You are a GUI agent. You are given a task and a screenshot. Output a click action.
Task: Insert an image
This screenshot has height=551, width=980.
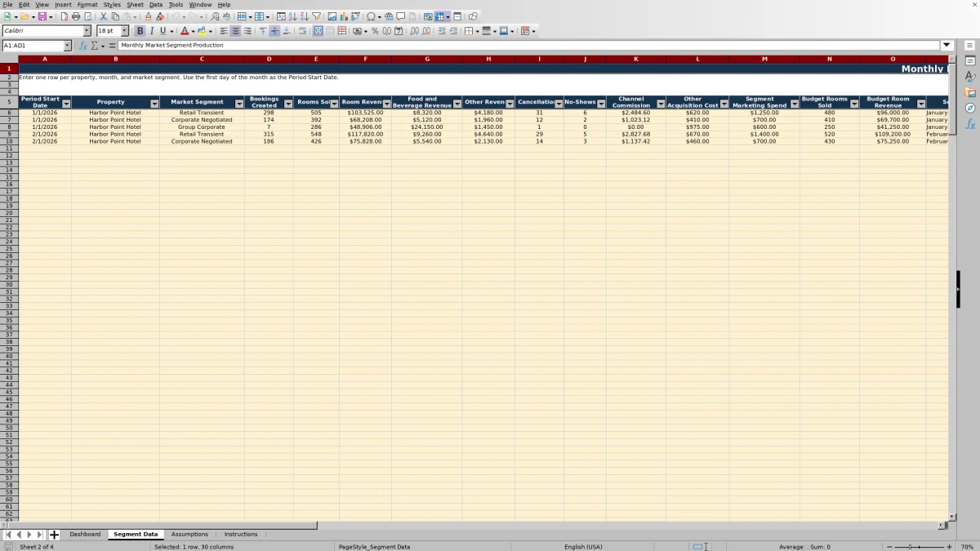(x=332, y=16)
